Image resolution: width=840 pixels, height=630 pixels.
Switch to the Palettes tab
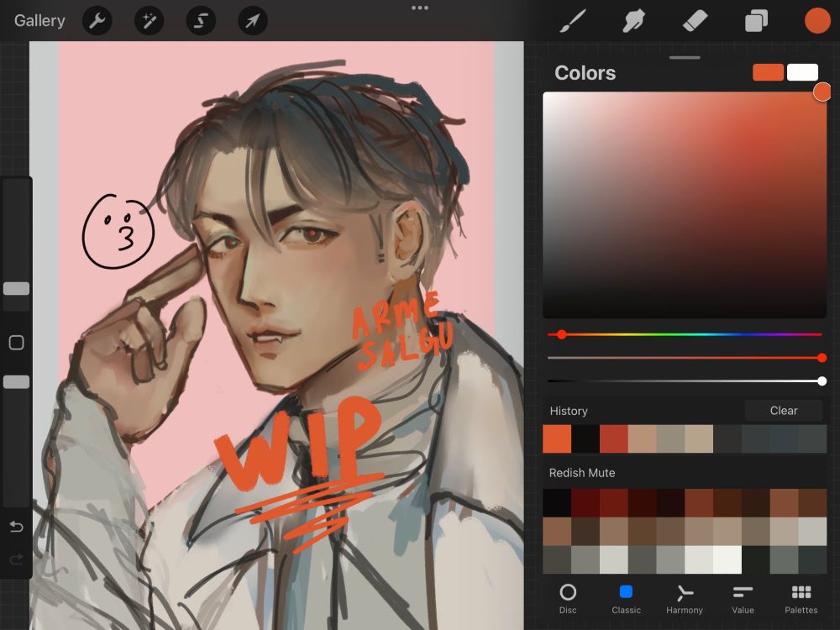(x=801, y=599)
